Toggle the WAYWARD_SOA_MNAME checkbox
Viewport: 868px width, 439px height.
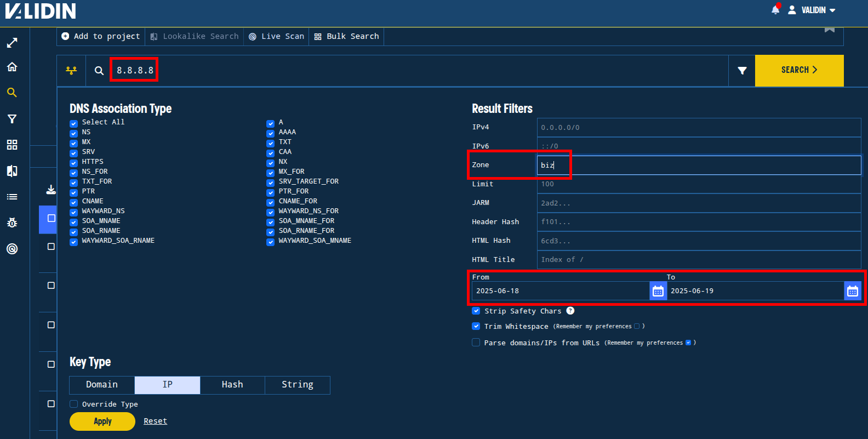click(x=270, y=242)
